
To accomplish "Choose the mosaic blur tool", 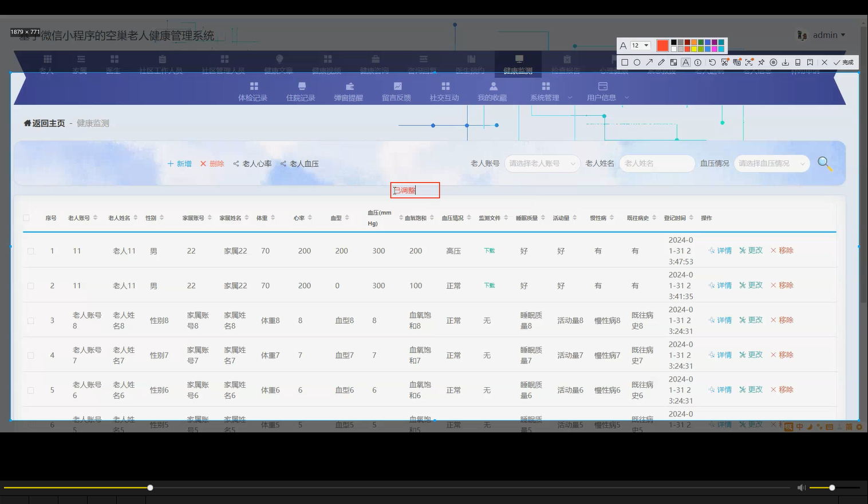I will pos(673,62).
